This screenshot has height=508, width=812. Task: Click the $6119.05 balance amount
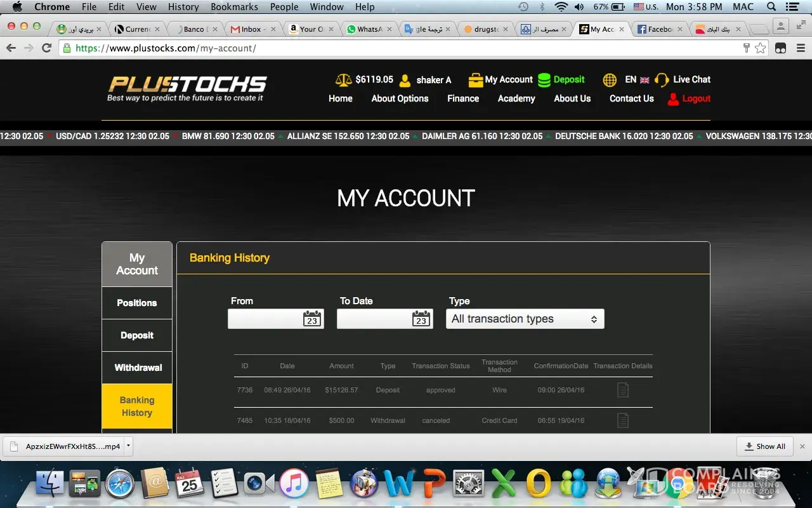(x=374, y=80)
